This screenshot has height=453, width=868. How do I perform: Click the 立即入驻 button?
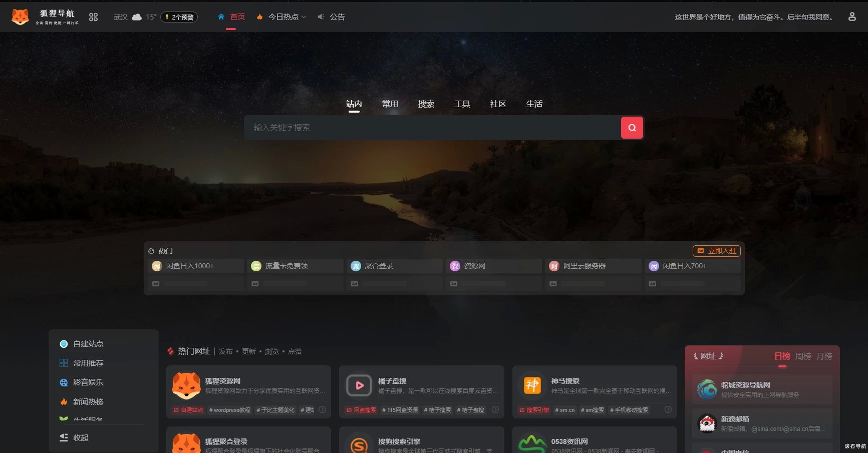tap(717, 251)
